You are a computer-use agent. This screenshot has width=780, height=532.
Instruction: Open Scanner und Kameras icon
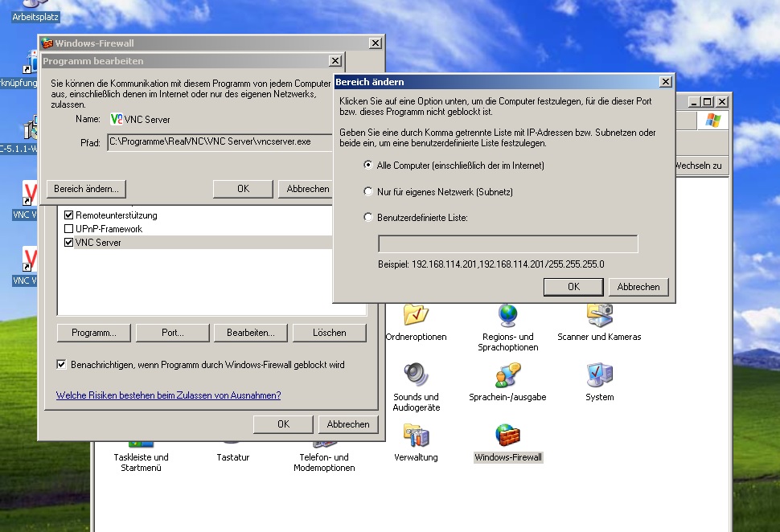599,315
